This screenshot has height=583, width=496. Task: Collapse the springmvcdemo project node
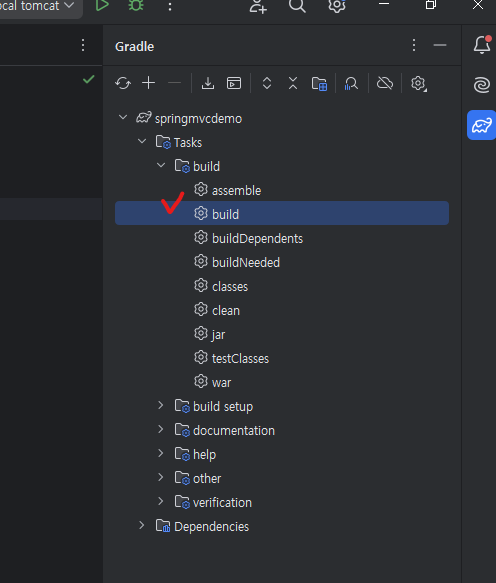123,117
